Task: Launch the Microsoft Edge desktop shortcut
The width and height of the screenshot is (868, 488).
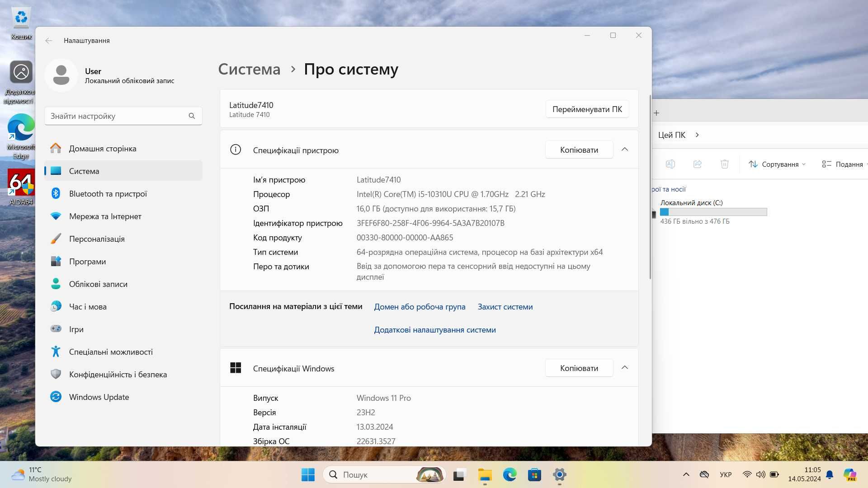Action: pyautogui.click(x=21, y=136)
